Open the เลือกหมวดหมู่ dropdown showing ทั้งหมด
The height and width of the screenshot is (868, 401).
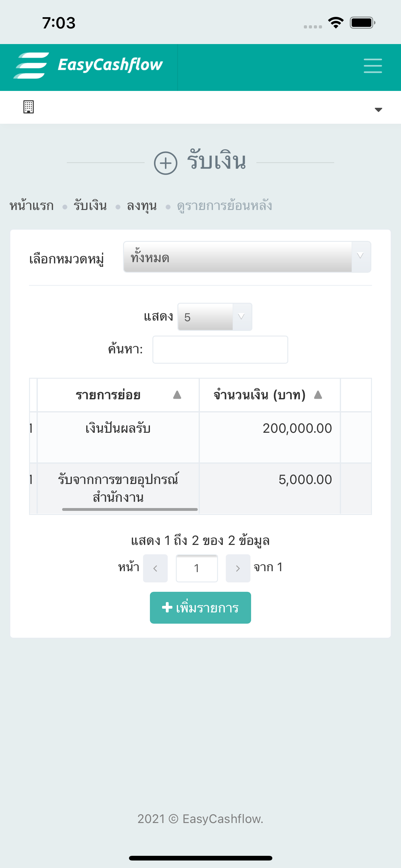[x=247, y=257]
